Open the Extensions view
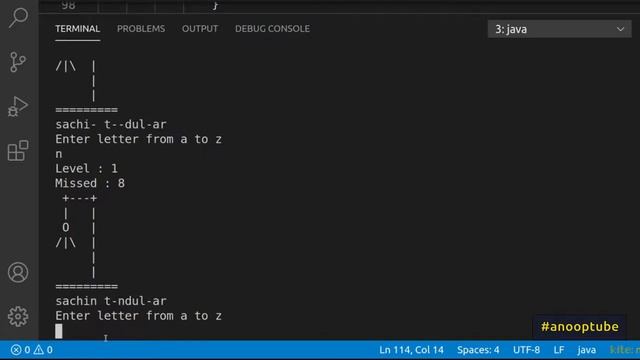 [x=18, y=151]
